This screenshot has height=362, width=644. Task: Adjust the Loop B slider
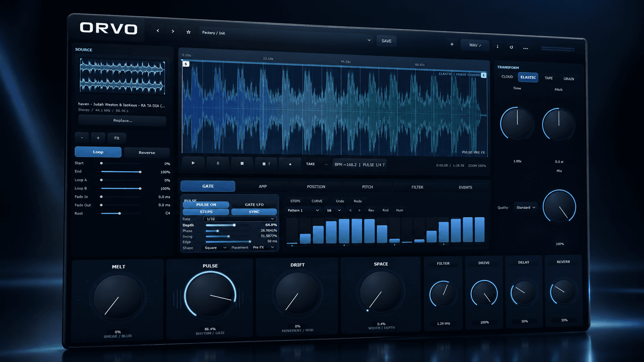pos(121,189)
